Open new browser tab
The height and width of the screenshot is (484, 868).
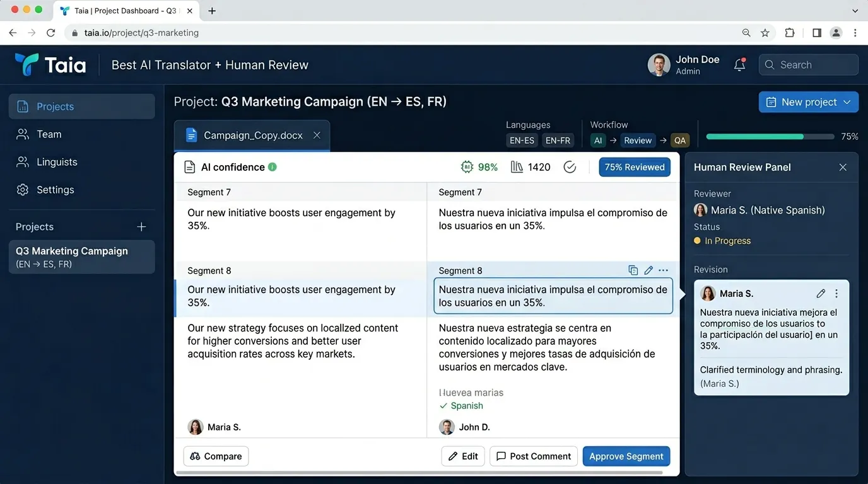[212, 11]
